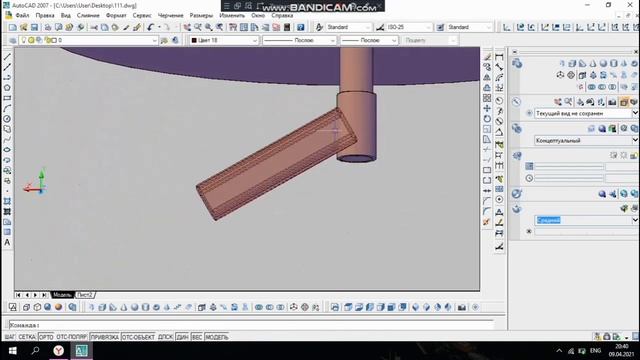
Task: Click the Open file icon in toolbar
Action: (x=24, y=27)
